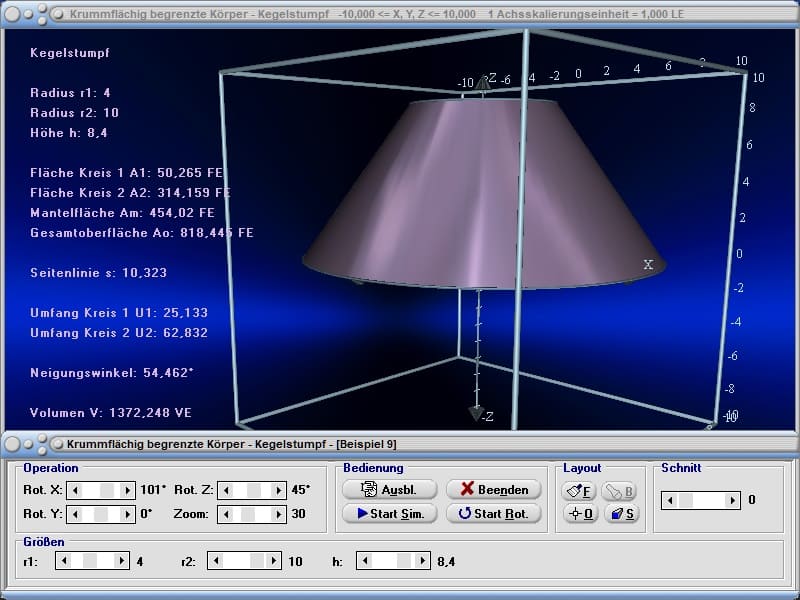Increase radius r2 with right arrow
The height and width of the screenshot is (600, 800).
point(273,561)
